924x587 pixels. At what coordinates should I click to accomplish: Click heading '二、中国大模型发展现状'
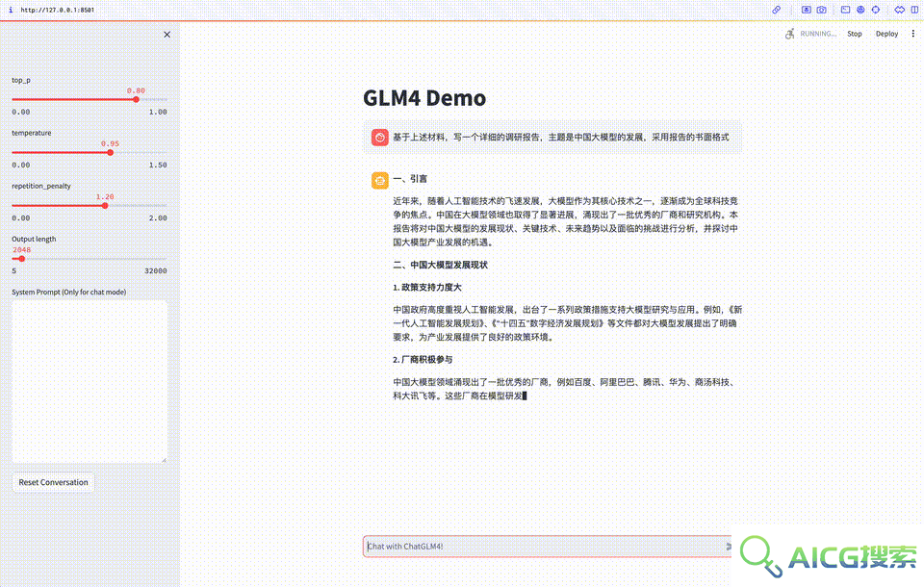tap(440, 265)
